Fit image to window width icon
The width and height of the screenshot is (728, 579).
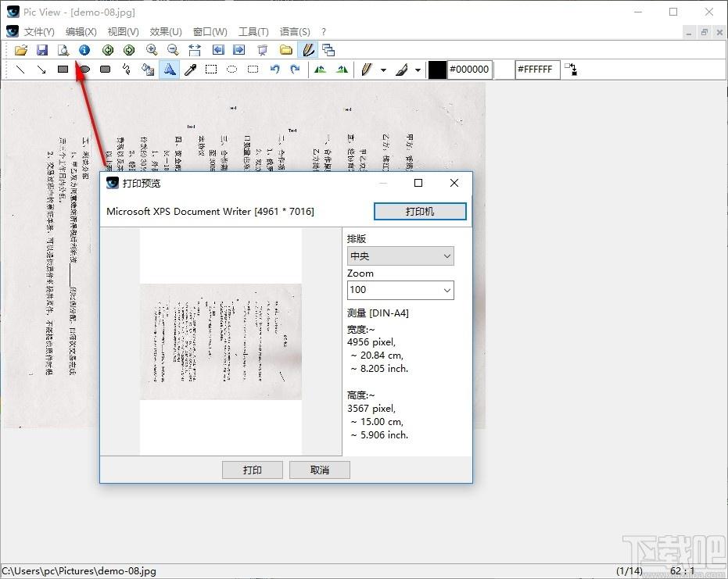(x=195, y=50)
